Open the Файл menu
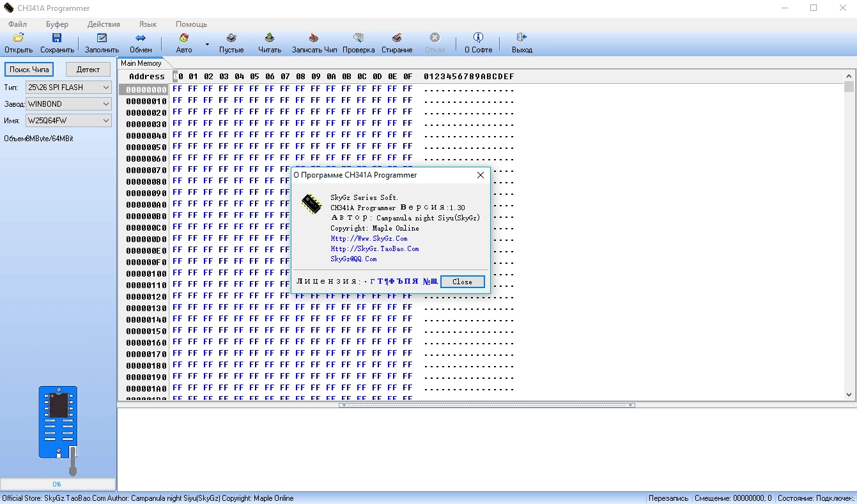 tap(18, 24)
